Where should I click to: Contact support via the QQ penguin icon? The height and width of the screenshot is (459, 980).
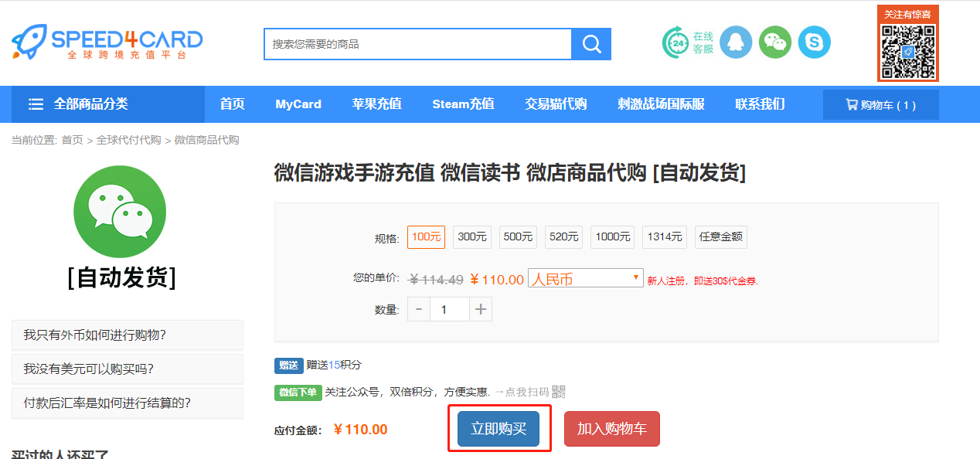[736, 42]
